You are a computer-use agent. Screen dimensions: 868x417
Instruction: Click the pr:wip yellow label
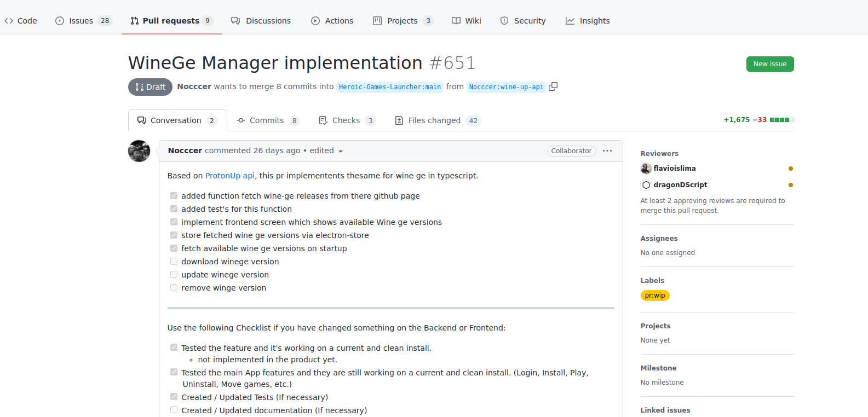(x=655, y=296)
